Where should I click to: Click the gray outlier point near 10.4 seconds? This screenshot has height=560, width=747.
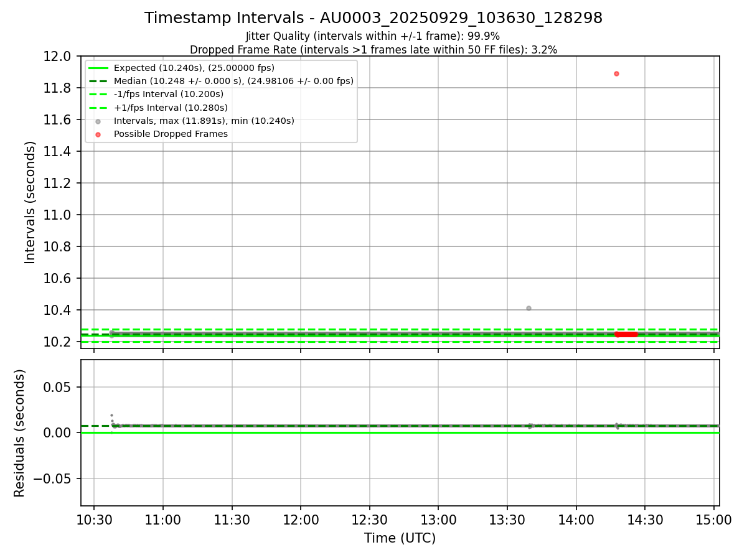[x=529, y=308]
